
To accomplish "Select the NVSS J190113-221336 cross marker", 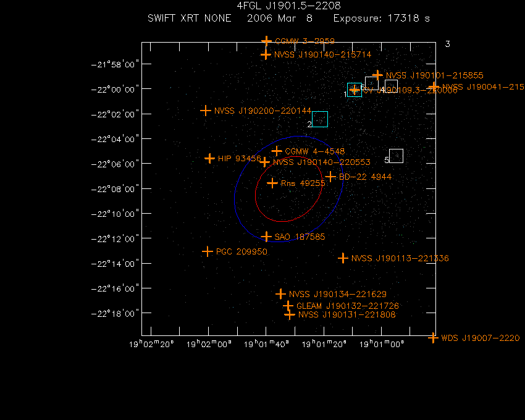I will pos(343,258).
